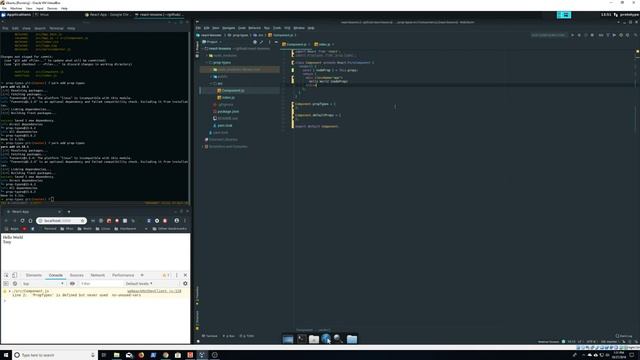The width and height of the screenshot is (640, 360).
Task: Switch to the index.js editor tab
Action: pyautogui.click(x=324, y=44)
